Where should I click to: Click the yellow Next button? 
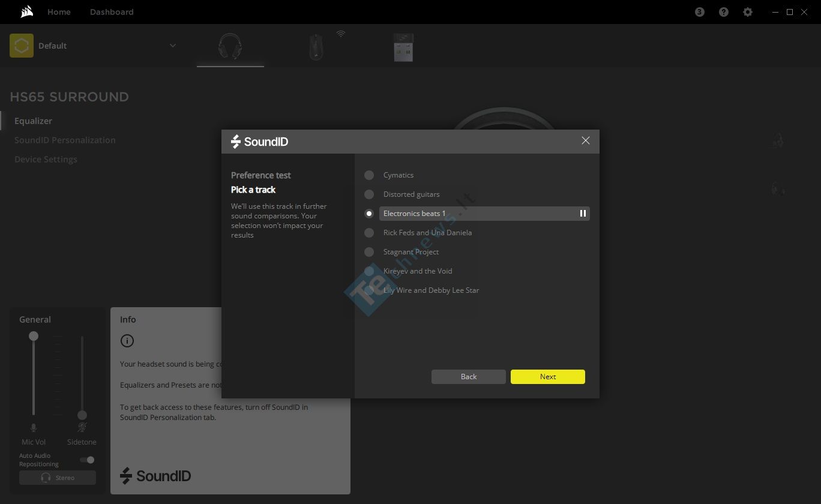(548, 377)
